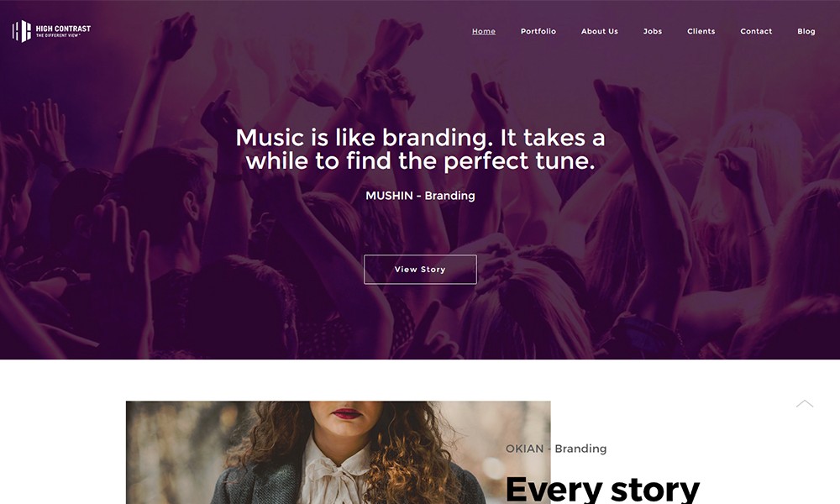Select Jobs in the navigation
Screen dimensions: 840x504
(653, 31)
